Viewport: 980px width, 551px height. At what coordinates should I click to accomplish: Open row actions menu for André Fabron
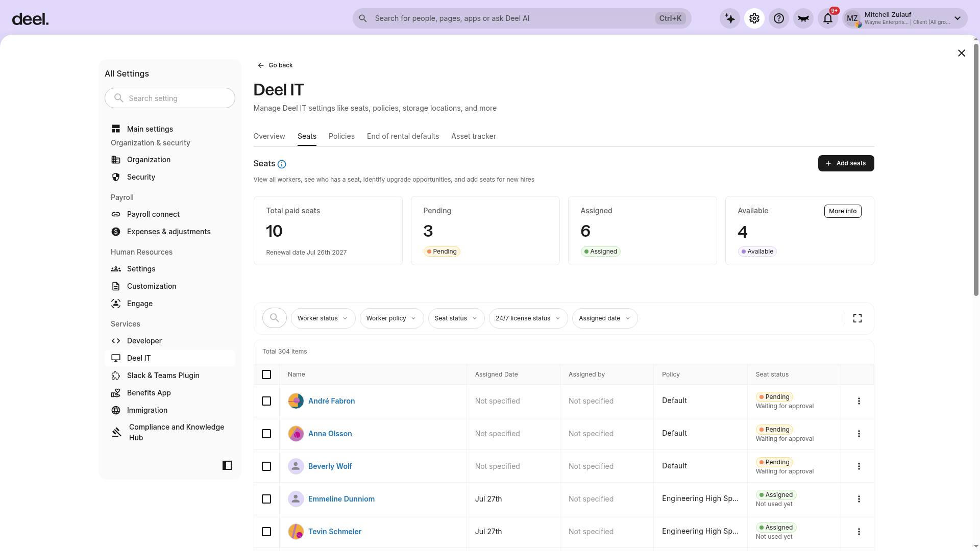[x=859, y=401]
